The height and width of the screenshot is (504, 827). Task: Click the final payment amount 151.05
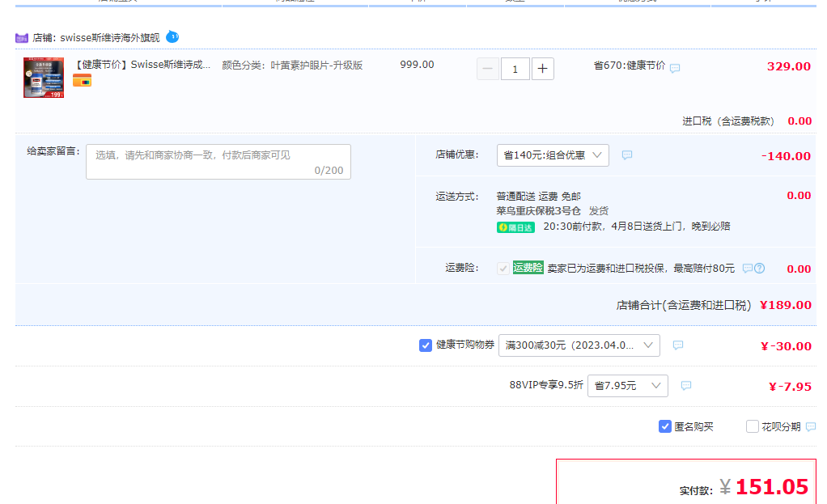point(772,486)
